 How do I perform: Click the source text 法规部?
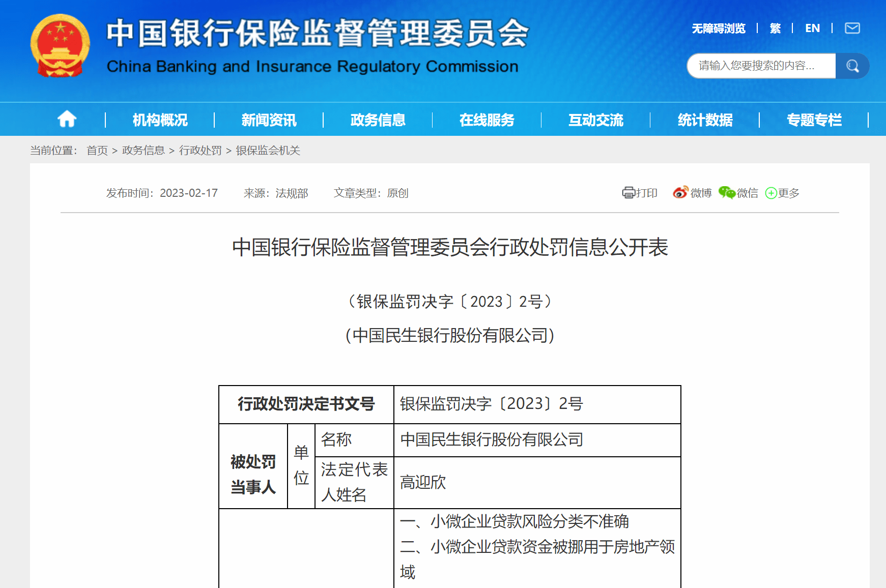(x=292, y=193)
